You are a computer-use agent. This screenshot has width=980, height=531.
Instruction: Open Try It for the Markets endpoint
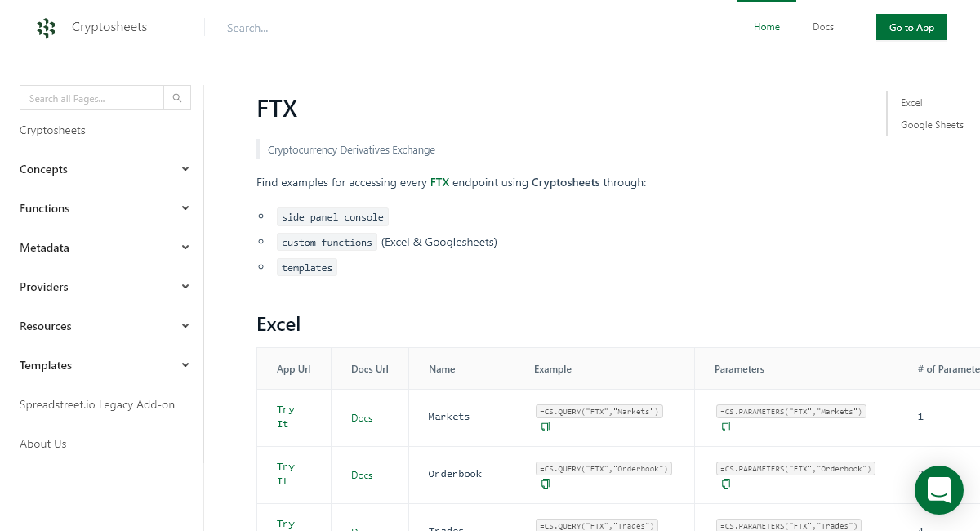(x=285, y=417)
